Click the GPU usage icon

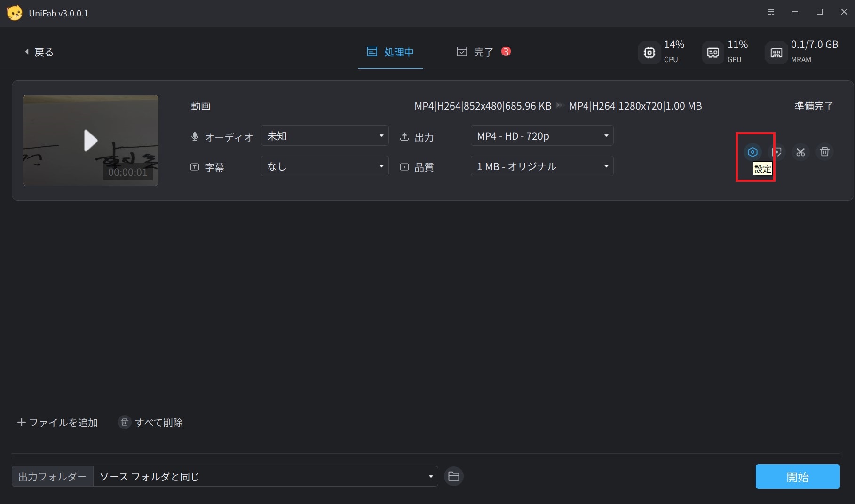(x=713, y=53)
